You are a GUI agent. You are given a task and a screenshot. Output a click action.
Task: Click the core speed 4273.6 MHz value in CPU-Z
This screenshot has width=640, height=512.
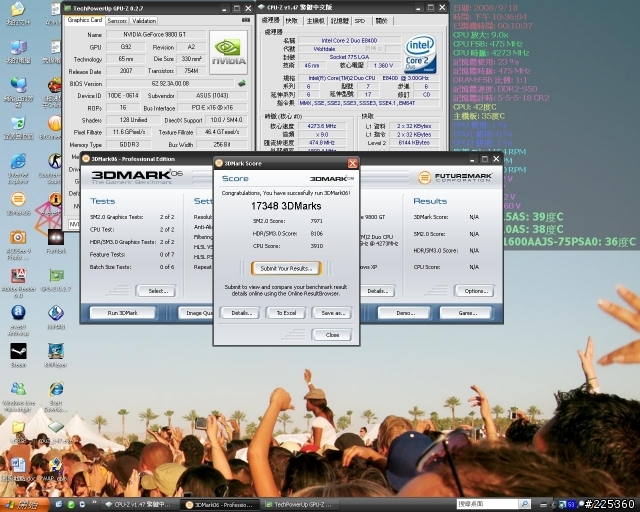point(322,126)
